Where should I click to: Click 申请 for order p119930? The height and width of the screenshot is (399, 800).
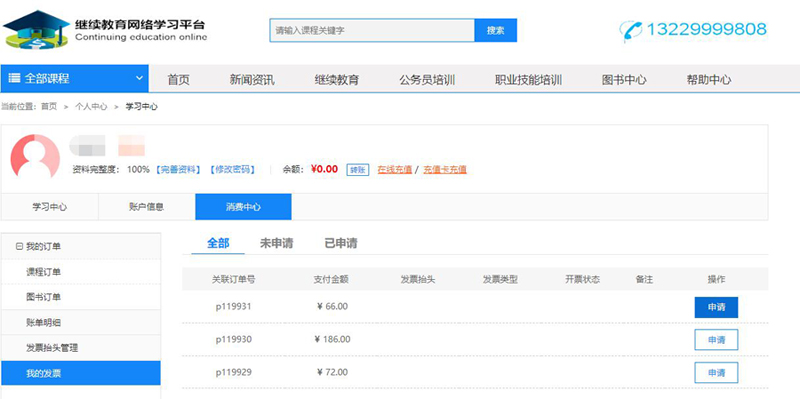coord(716,340)
